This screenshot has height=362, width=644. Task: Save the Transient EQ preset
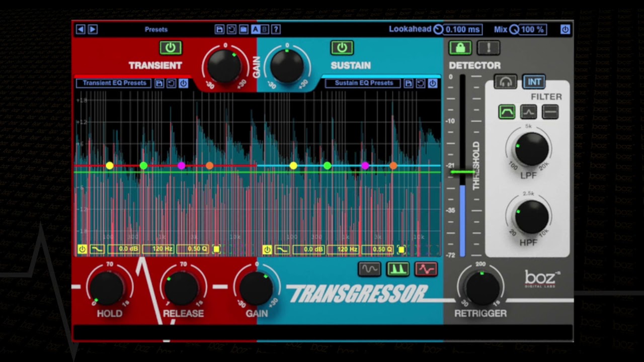(x=159, y=83)
